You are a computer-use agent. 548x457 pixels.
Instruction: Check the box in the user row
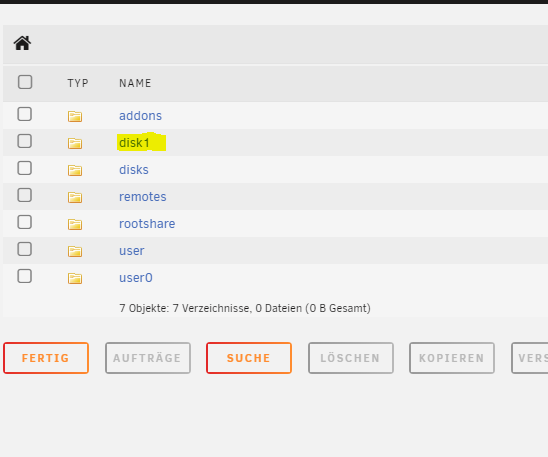click(24, 249)
